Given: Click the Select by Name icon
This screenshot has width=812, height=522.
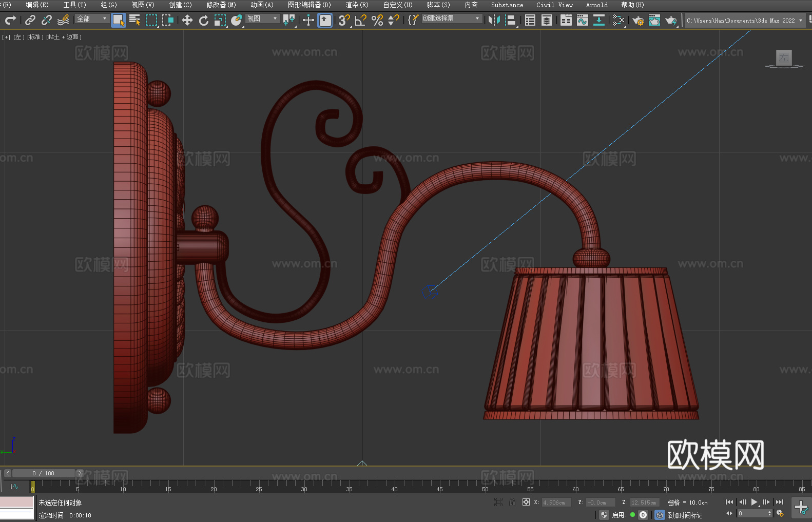Looking at the screenshot, I should point(135,20).
